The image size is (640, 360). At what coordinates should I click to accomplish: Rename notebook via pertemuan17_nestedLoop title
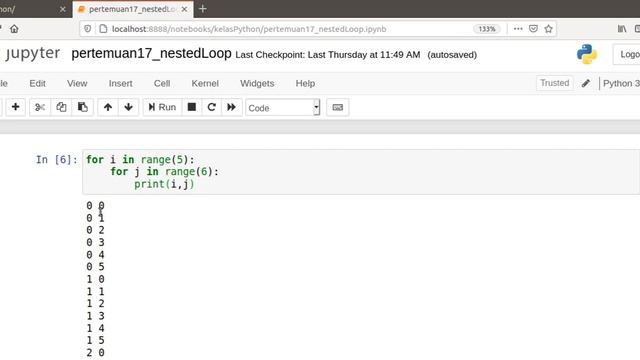tap(151, 53)
